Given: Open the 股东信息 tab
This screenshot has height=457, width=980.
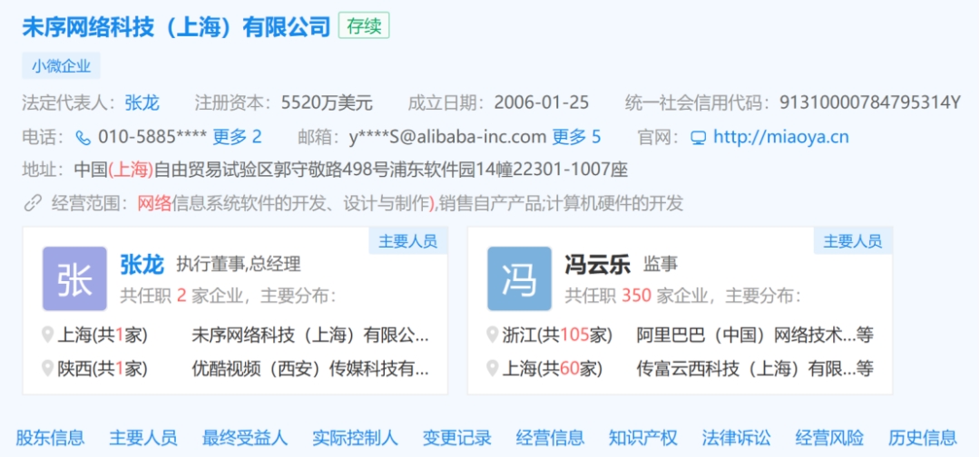Looking at the screenshot, I should click(x=50, y=438).
